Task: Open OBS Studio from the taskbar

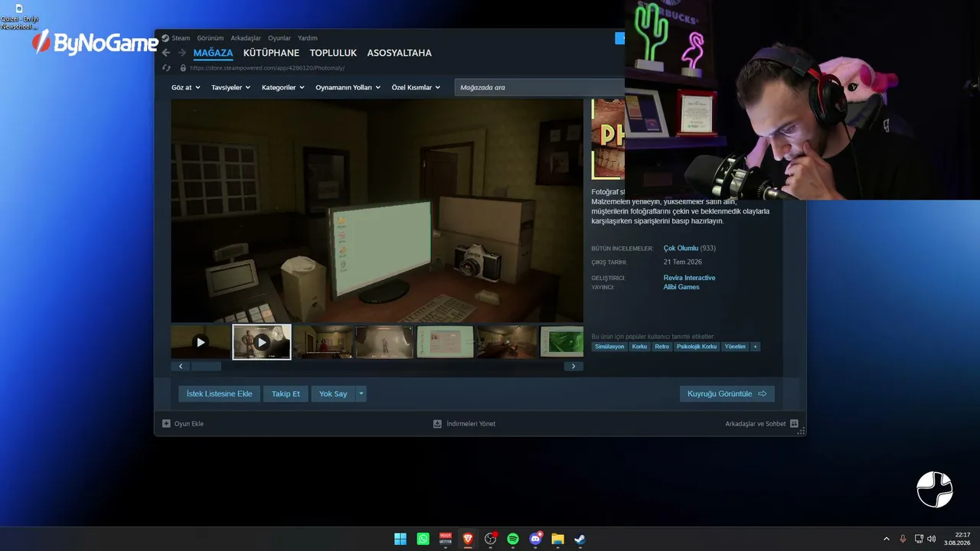Action: pyautogui.click(x=491, y=539)
